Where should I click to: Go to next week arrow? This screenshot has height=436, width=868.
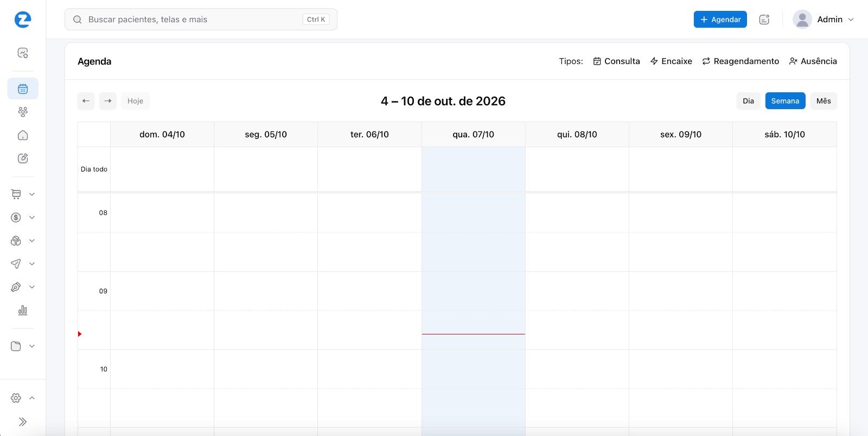108,101
